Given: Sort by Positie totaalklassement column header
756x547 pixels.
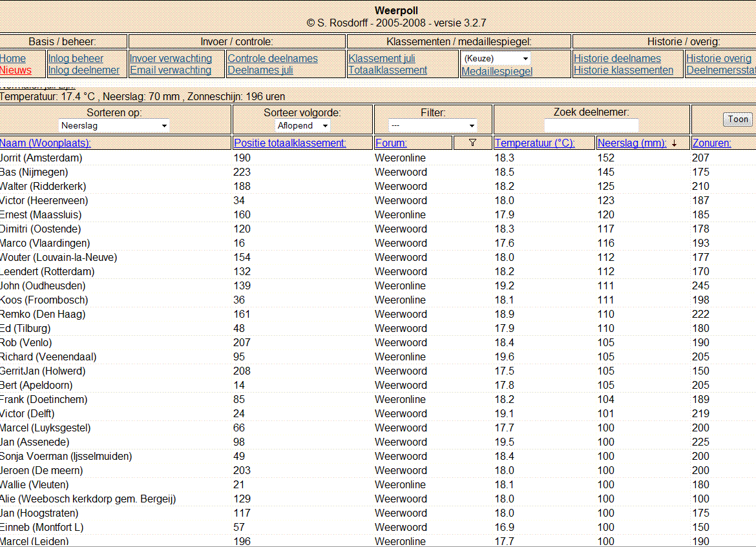Looking at the screenshot, I should pyautogui.click(x=289, y=143).
